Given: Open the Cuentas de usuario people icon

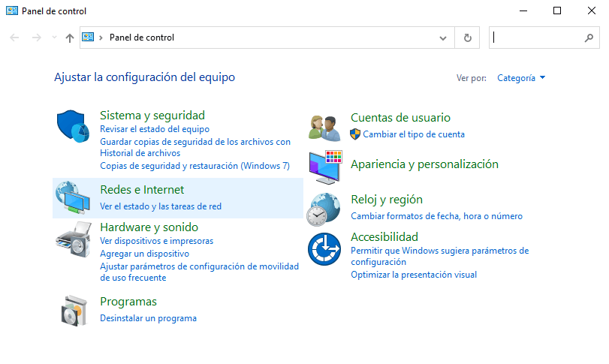Looking at the screenshot, I should [324, 128].
